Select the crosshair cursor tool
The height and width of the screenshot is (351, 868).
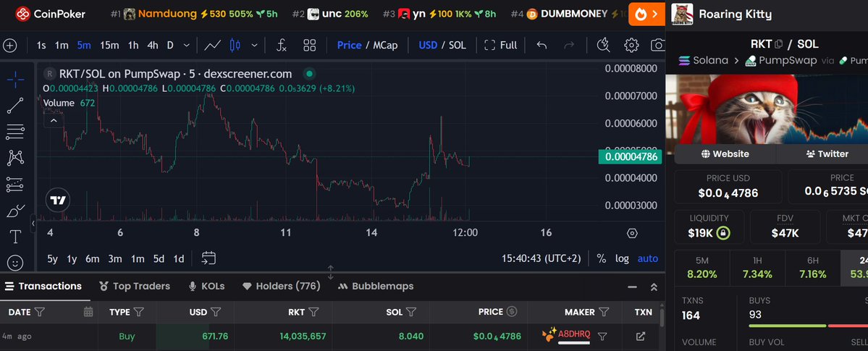pyautogui.click(x=15, y=80)
